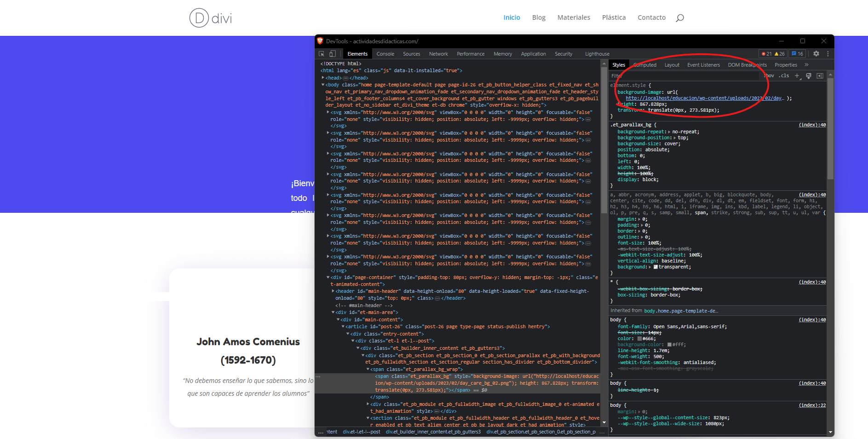This screenshot has height=439, width=868.
Task: Open the Security tab
Action: 563,54
